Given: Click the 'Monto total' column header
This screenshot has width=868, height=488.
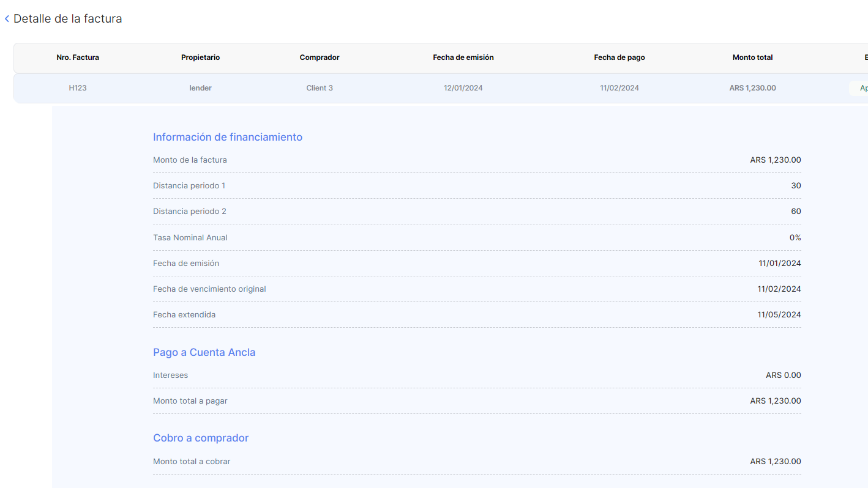Looking at the screenshot, I should click(752, 57).
